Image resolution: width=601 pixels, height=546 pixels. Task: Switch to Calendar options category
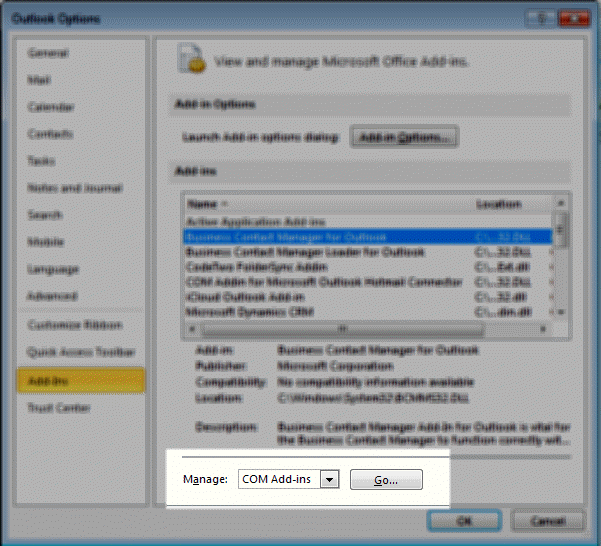click(x=50, y=106)
